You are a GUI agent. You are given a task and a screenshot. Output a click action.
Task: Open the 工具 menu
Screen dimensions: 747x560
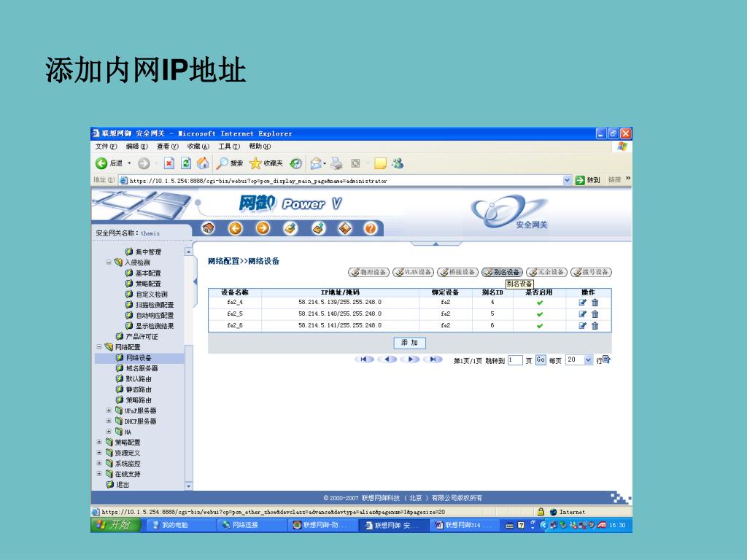[229, 146]
